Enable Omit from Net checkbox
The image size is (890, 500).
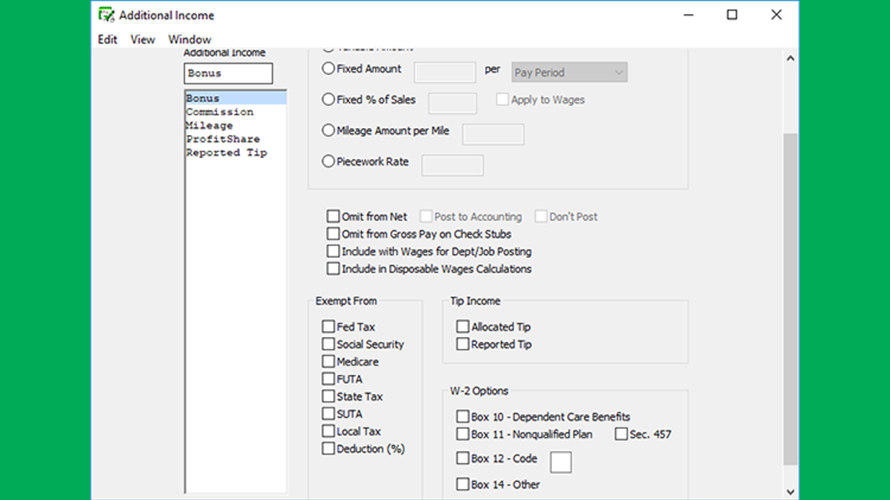click(x=334, y=217)
